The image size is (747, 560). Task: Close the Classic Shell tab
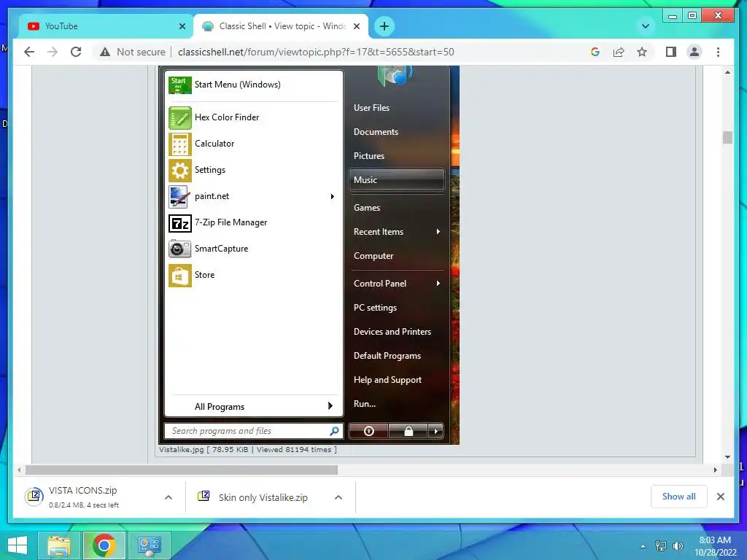356,26
